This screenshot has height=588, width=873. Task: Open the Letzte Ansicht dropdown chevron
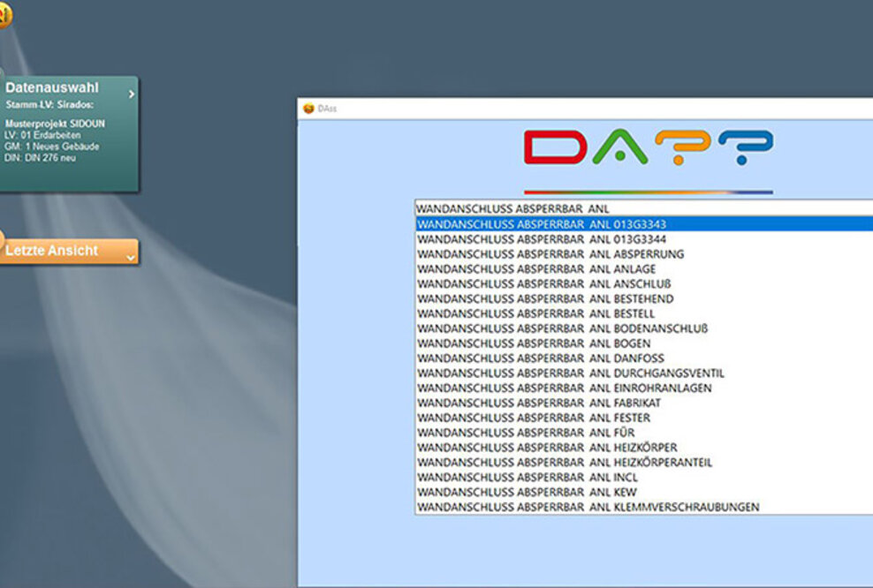point(130,258)
